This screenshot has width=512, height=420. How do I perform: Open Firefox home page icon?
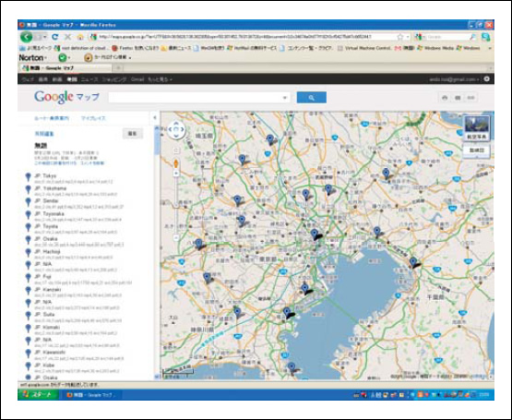click(x=80, y=37)
